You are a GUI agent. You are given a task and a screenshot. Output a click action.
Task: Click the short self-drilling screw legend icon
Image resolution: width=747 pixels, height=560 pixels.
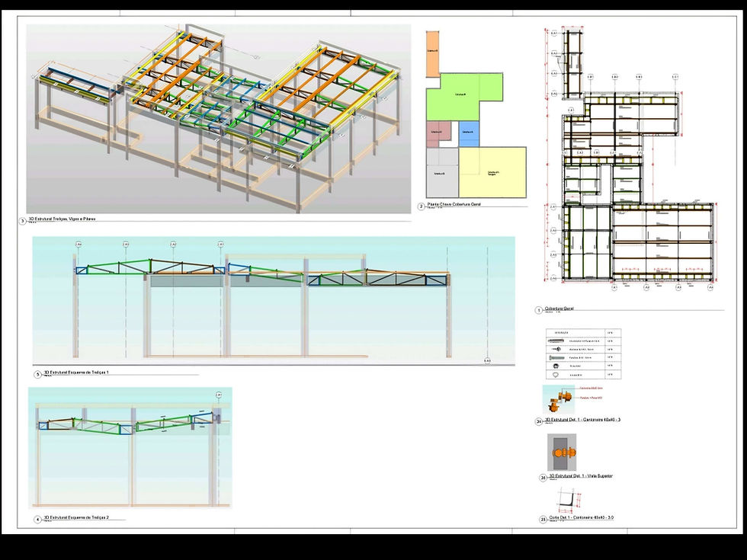point(556,349)
